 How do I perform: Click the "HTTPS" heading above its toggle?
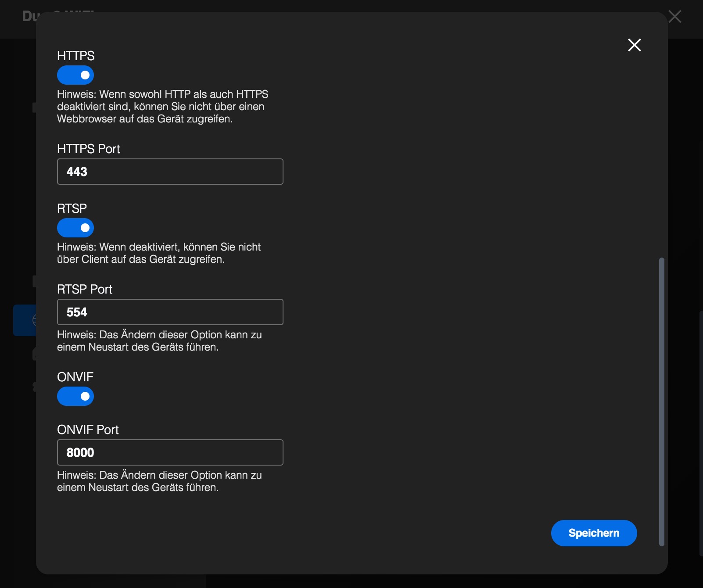tap(76, 56)
